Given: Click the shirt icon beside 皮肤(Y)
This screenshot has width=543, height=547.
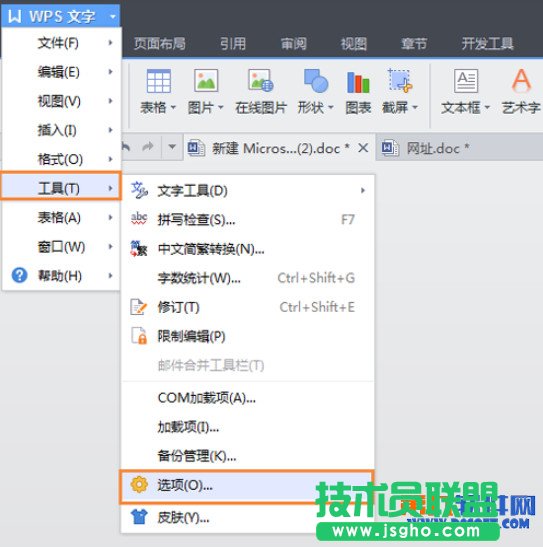Looking at the screenshot, I should (139, 517).
